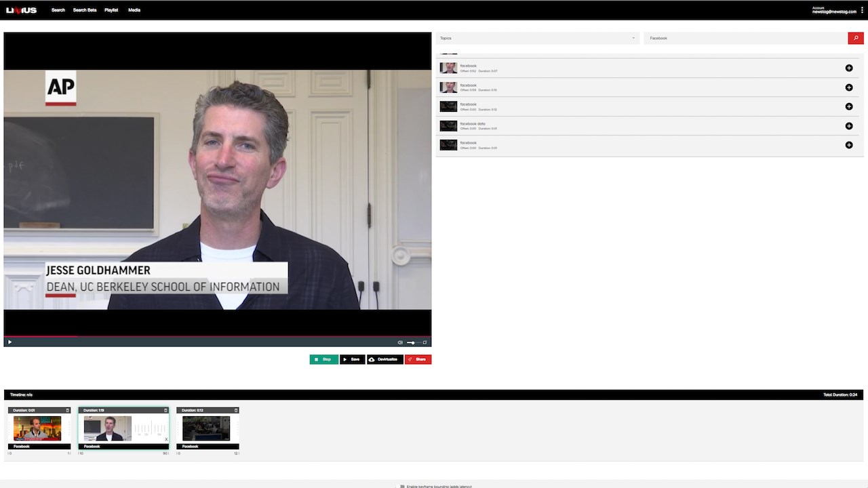Click the video frame of Jesse Goldhammer
The image size is (868, 488).
pos(218,190)
